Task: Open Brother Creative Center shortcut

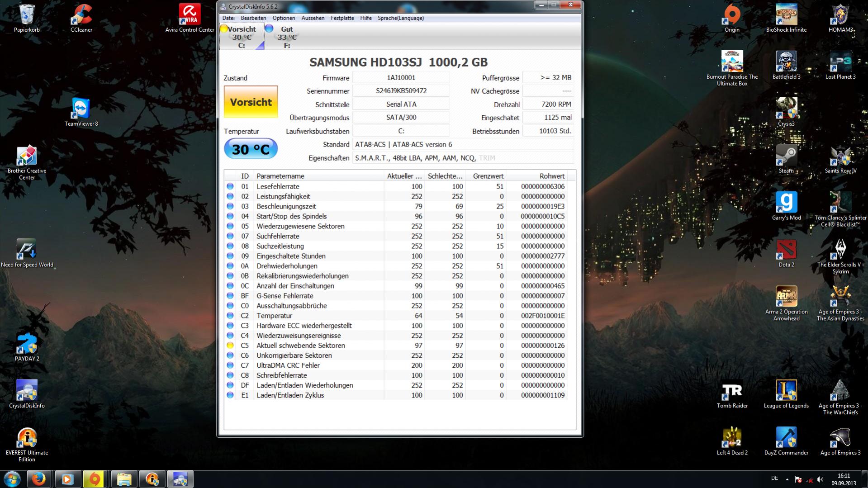Action: 27,162
